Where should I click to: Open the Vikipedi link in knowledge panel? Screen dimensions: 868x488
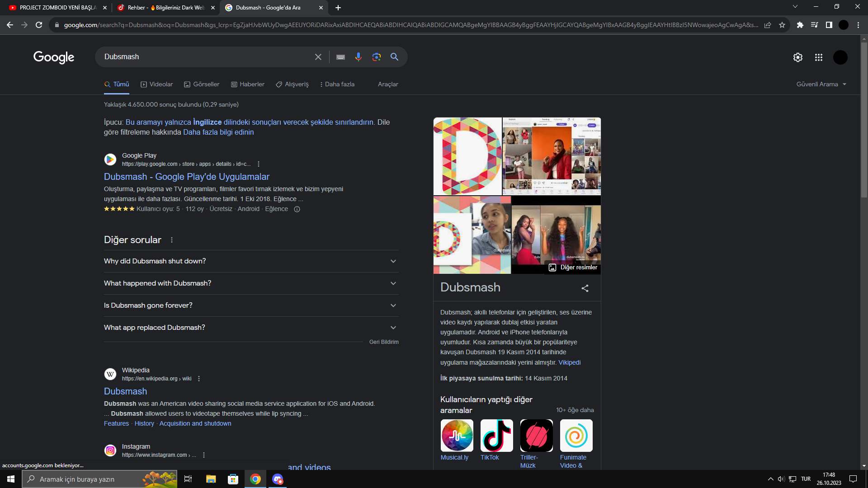[570, 362]
